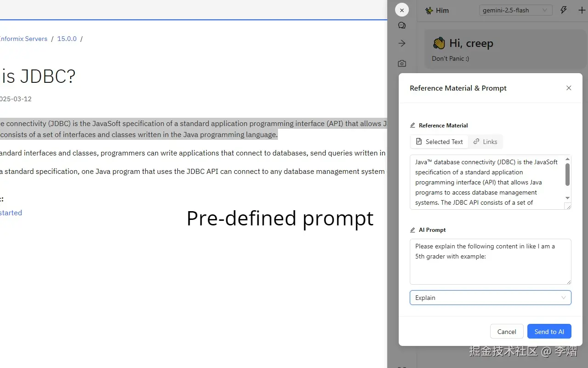
Task: Click the Cancel button
Action: click(x=507, y=332)
